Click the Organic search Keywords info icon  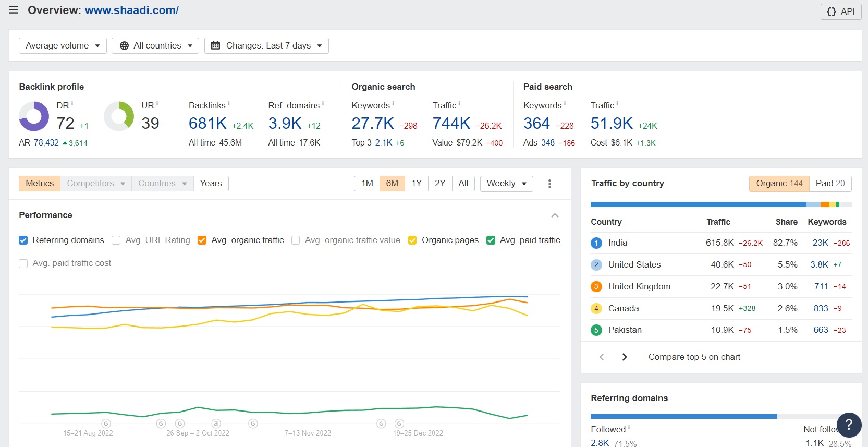click(x=393, y=103)
